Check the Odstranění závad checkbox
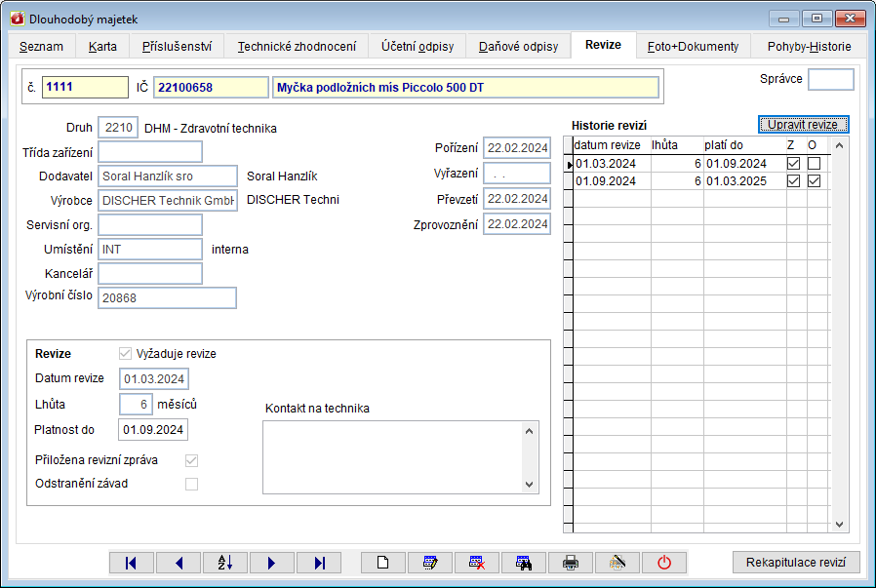The height and width of the screenshot is (588, 876). [x=191, y=484]
